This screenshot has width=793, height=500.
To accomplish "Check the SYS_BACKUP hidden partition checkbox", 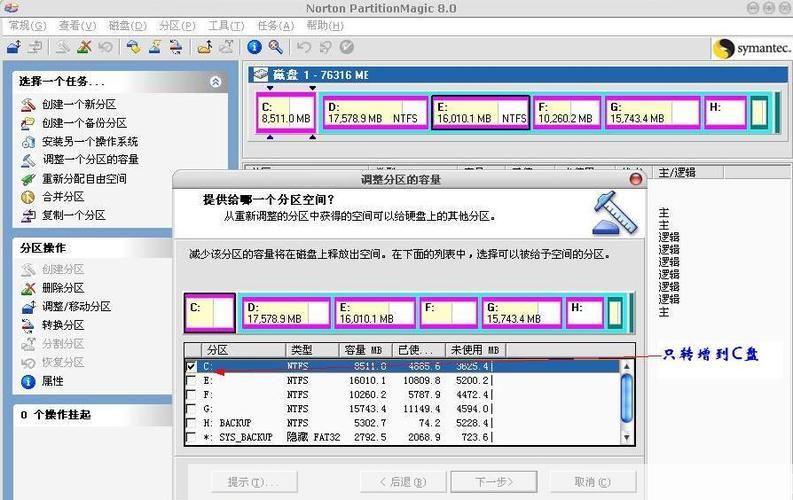I will [191, 437].
